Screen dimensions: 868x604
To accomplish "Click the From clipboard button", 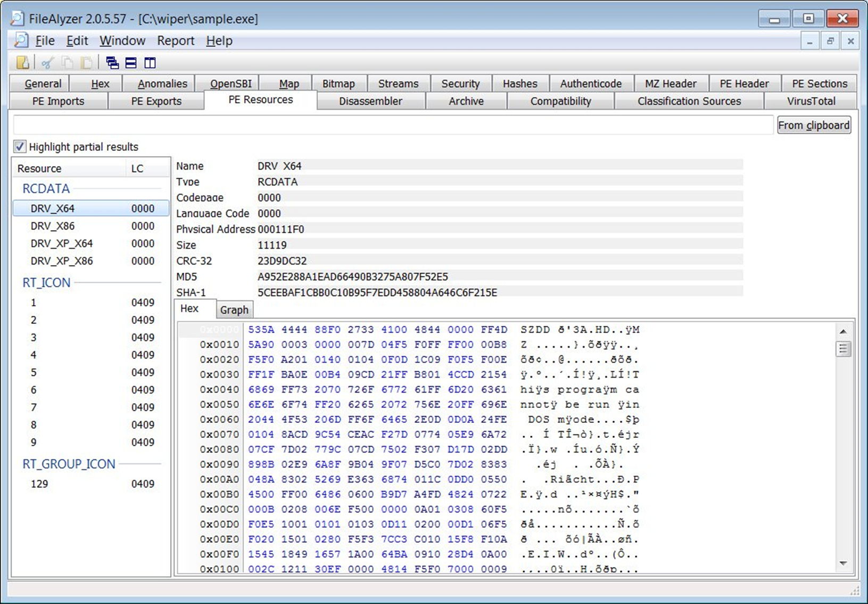I will [x=814, y=125].
